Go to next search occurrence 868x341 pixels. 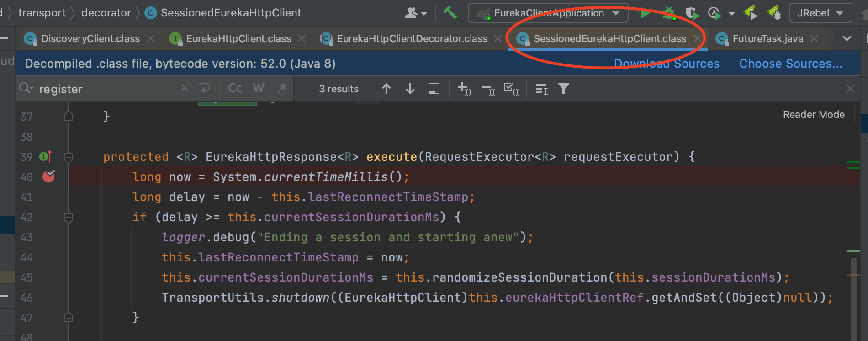[410, 89]
